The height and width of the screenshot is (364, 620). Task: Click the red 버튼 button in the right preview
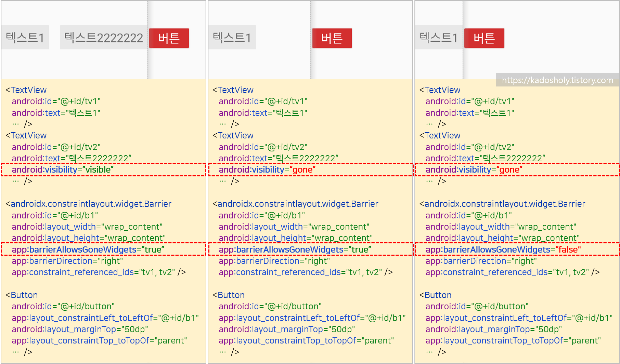[x=484, y=38]
